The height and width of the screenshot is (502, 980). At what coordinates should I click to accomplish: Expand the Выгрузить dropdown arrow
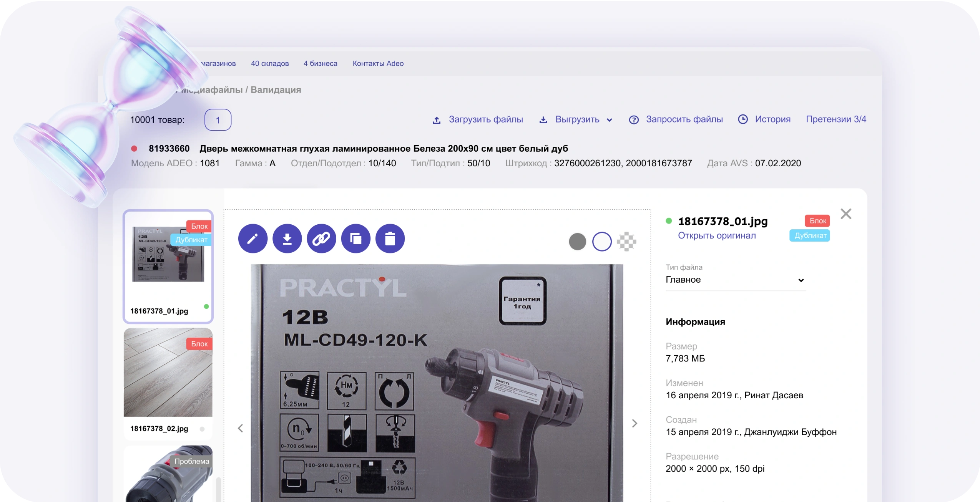609,120
